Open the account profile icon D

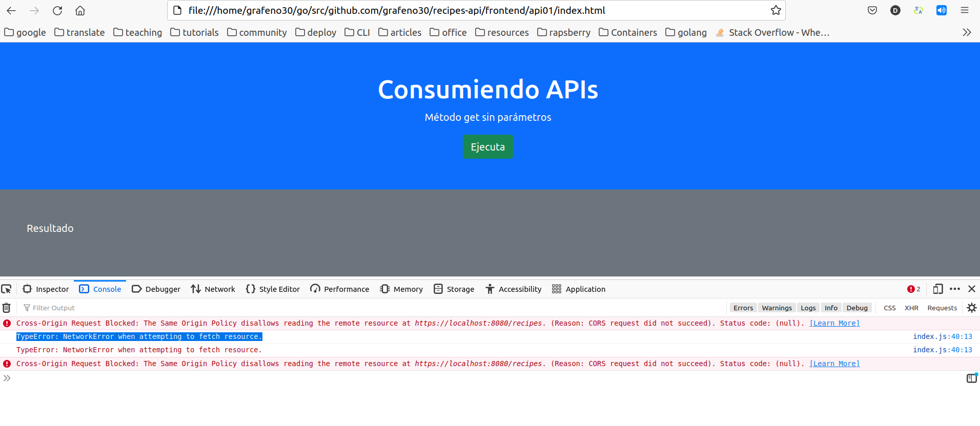[895, 10]
